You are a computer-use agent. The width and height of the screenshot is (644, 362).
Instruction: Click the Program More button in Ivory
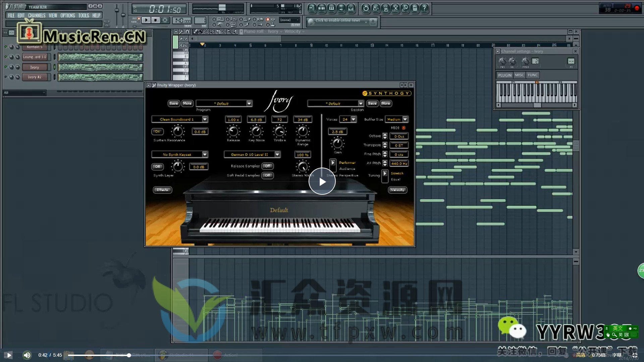coord(187,103)
